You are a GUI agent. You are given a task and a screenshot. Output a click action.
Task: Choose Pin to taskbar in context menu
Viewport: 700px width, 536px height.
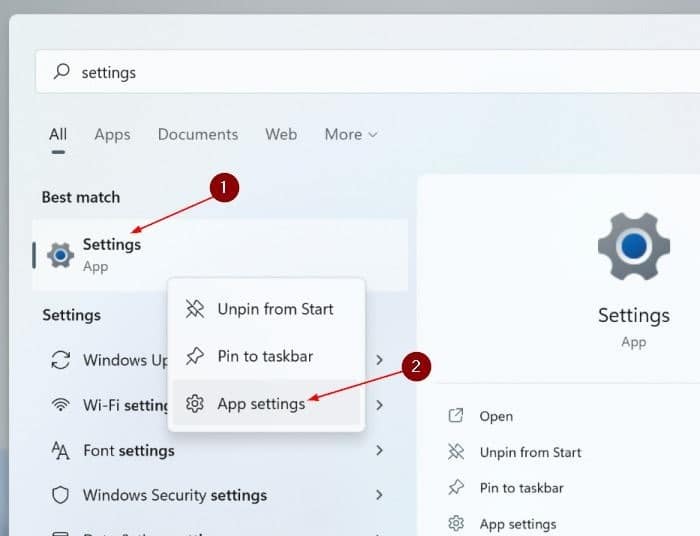(267, 356)
